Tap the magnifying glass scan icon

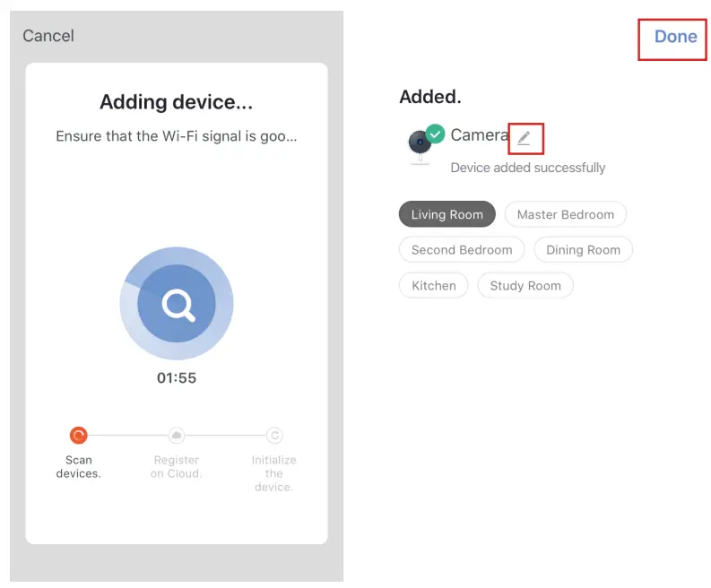178,305
